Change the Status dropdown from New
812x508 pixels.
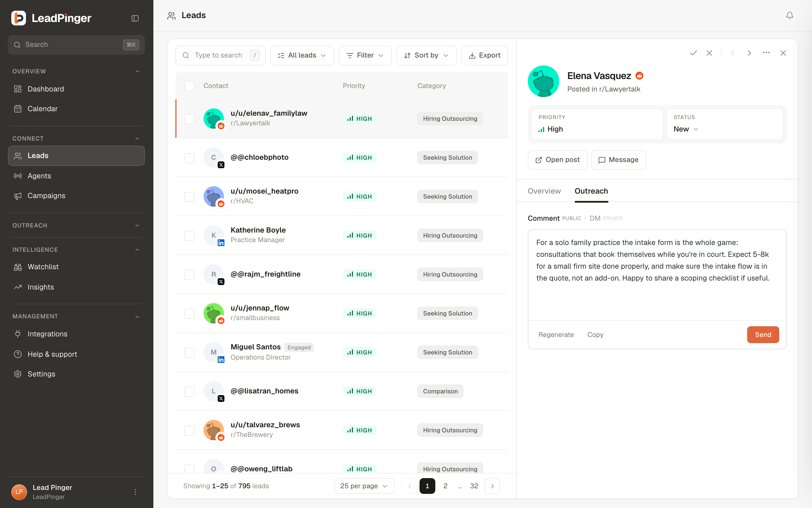tap(686, 129)
